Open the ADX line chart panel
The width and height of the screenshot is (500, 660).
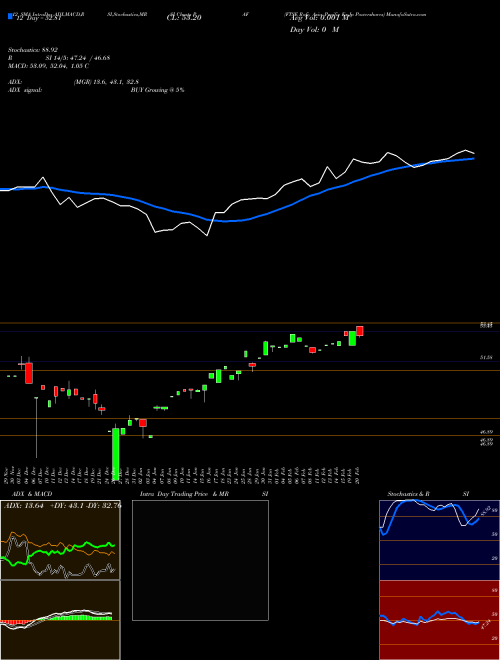[x=60, y=540]
